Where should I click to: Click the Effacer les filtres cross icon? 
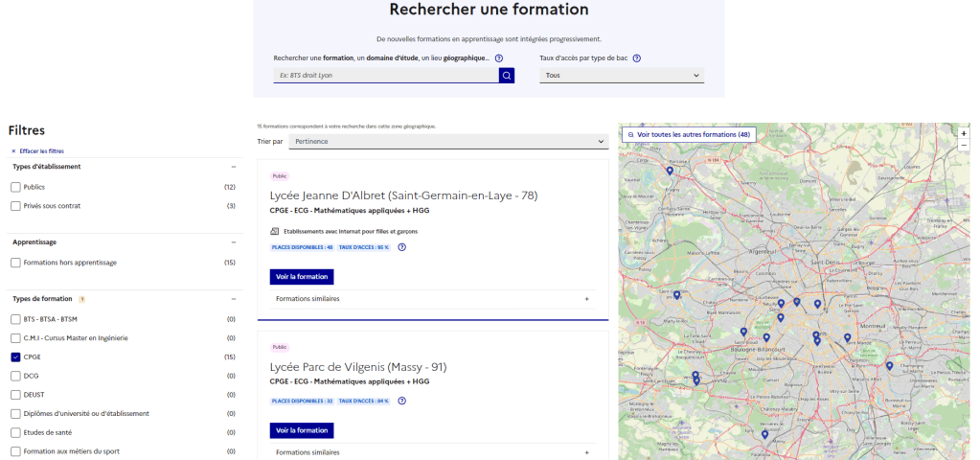pos(13,151)
